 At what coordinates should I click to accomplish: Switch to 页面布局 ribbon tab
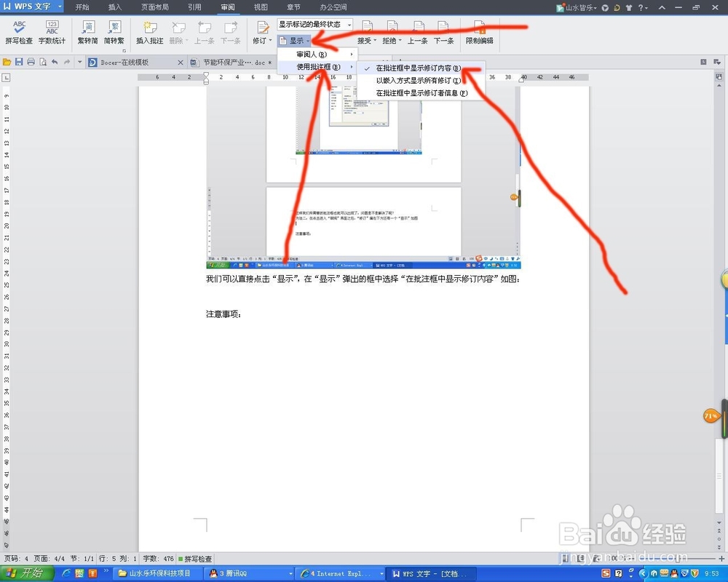(x=154, y=7)
